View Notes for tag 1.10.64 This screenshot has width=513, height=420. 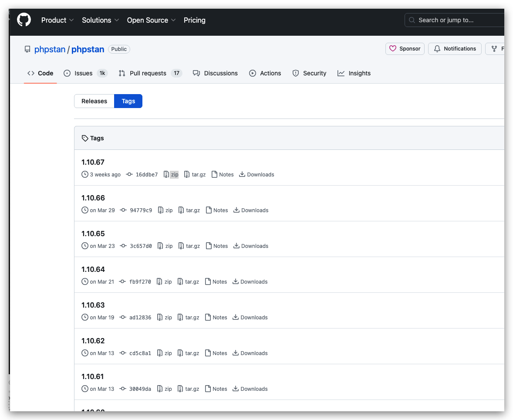216,281
